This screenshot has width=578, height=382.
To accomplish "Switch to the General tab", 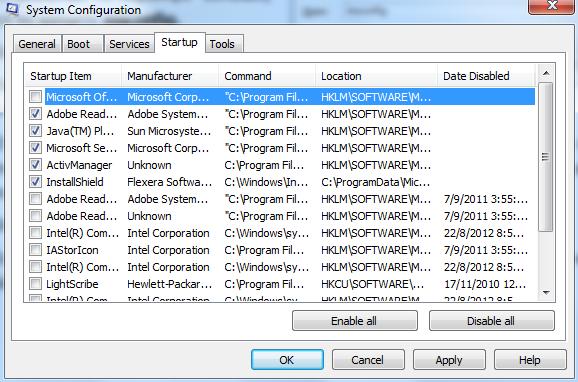I will [x=37, y=44].
